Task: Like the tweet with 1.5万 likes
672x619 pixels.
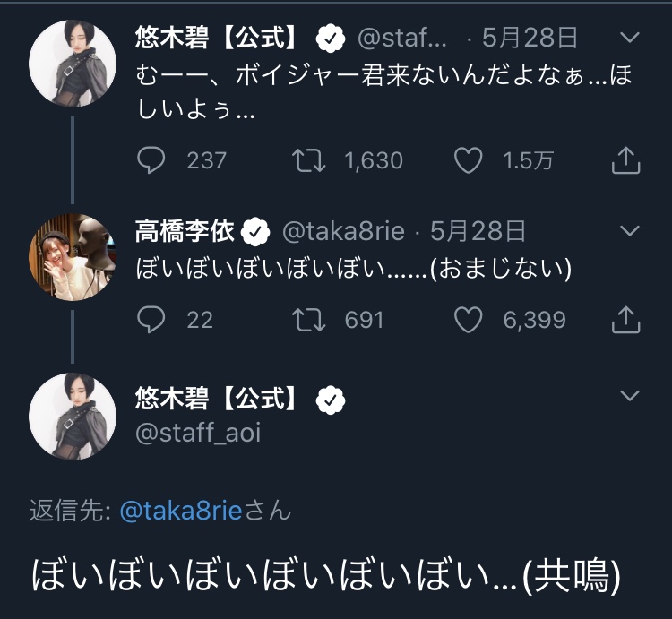Action: pos(469,160)
